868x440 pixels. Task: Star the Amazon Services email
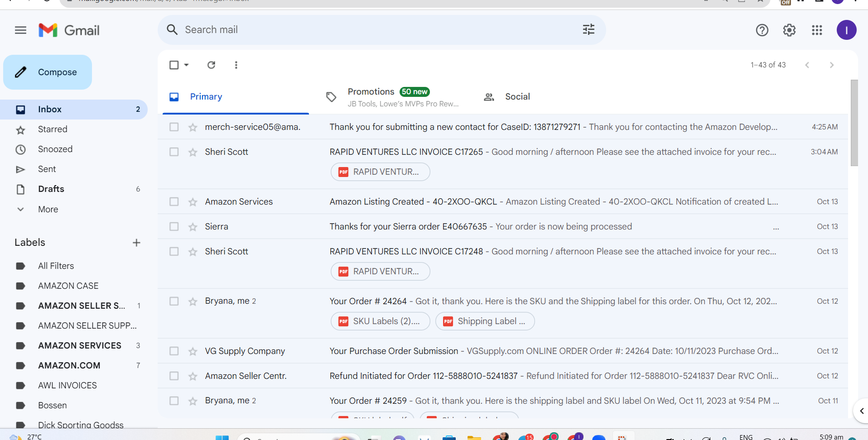click(x=193, y=202)
